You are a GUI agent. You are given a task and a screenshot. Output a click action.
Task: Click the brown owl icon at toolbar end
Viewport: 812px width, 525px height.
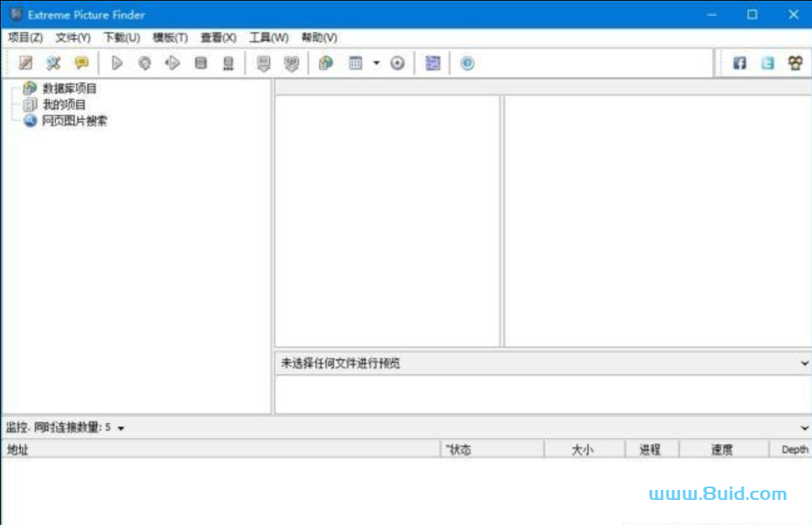point(795,64)
